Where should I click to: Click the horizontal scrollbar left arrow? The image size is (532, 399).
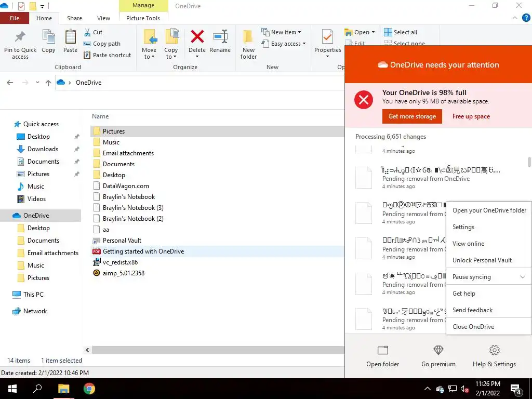(87, 350)
